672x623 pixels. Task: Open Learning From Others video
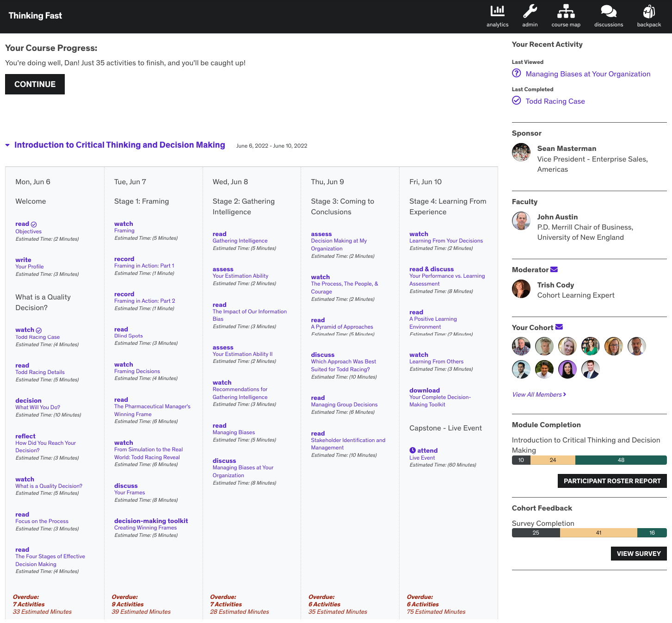(x=436, y=361)
